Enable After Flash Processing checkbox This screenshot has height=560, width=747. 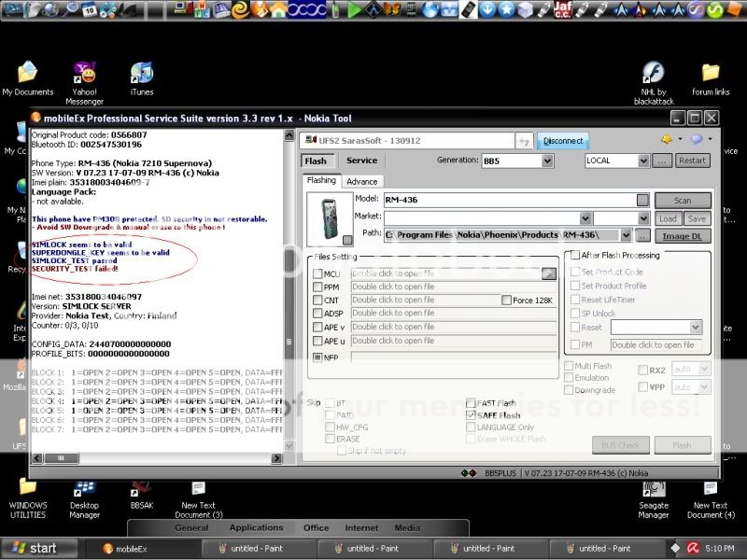[575, 255]
